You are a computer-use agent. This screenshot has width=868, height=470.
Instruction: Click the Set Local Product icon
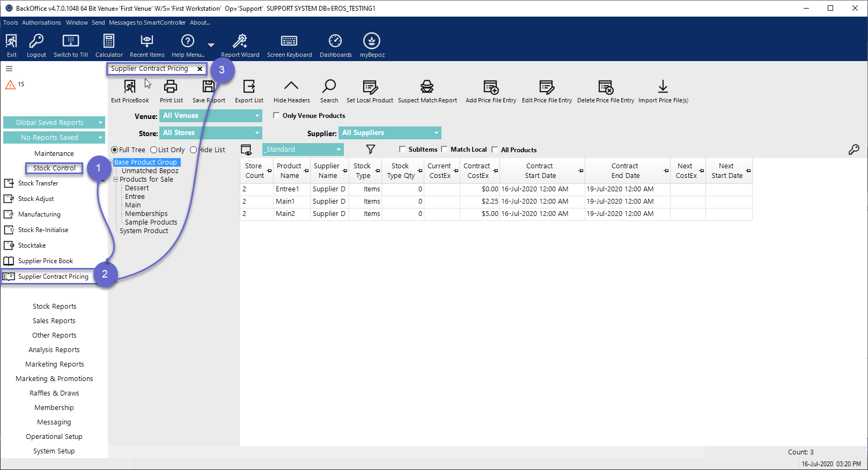tap(370, 87)
